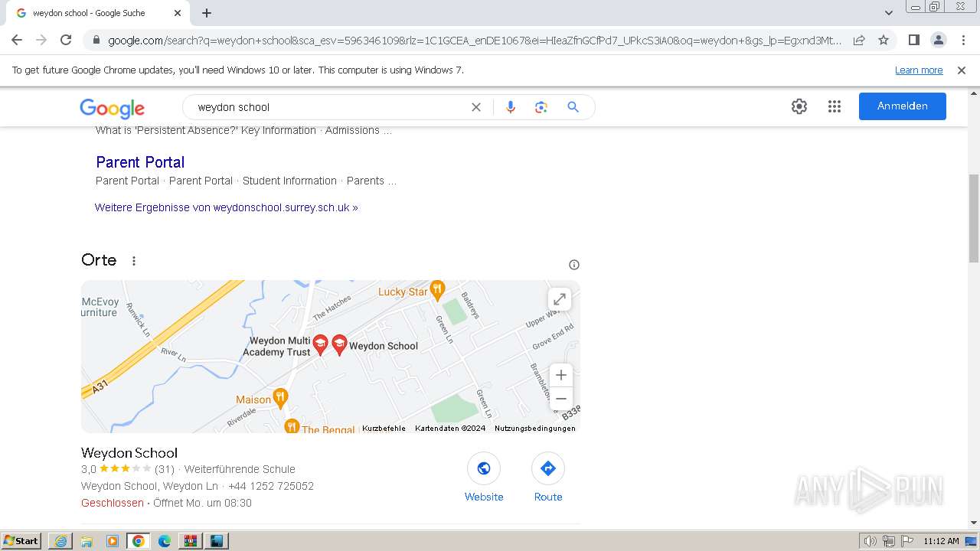Screen dimensions: 980x551
Task: Go back to the previous page
Action: [x=17, y=40]
